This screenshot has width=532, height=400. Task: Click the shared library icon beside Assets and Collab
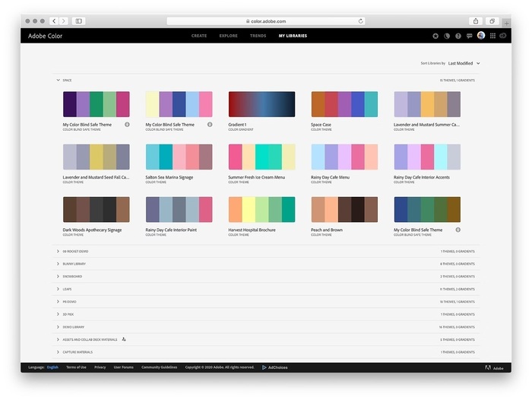124,339
